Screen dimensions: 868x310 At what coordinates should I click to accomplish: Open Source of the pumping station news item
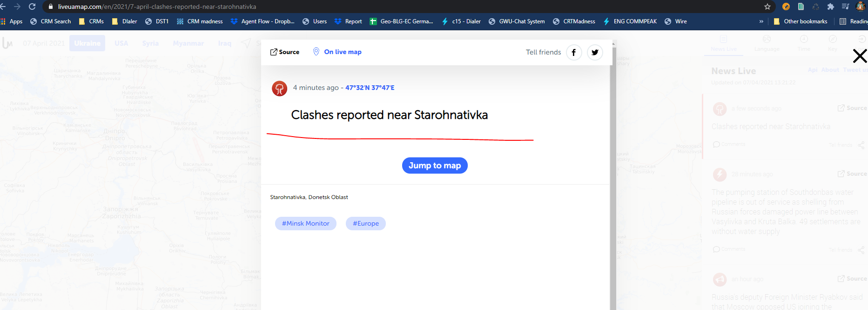coord(852,174)
